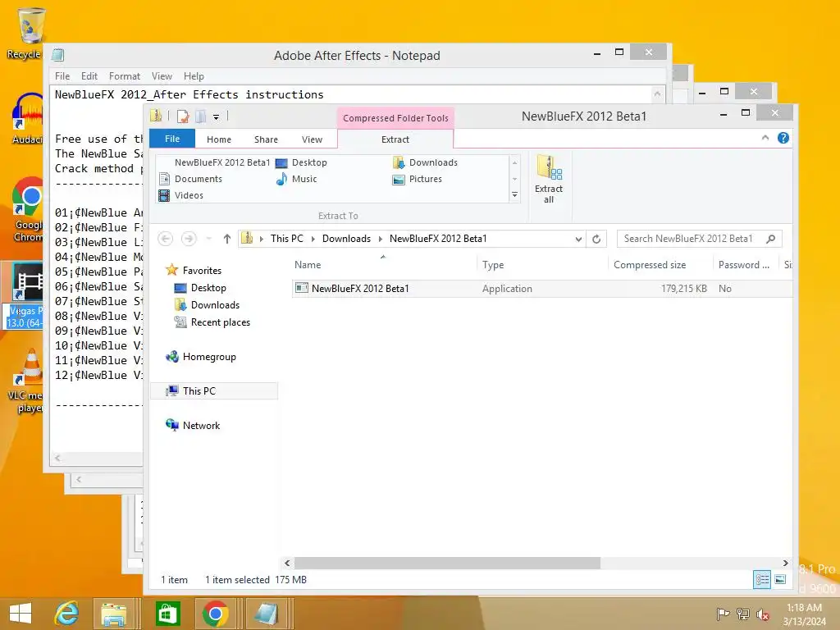Viewport: 840px width, 630px height.
Task: Collapse the ribbon with chevron
Action: [765, 138]
